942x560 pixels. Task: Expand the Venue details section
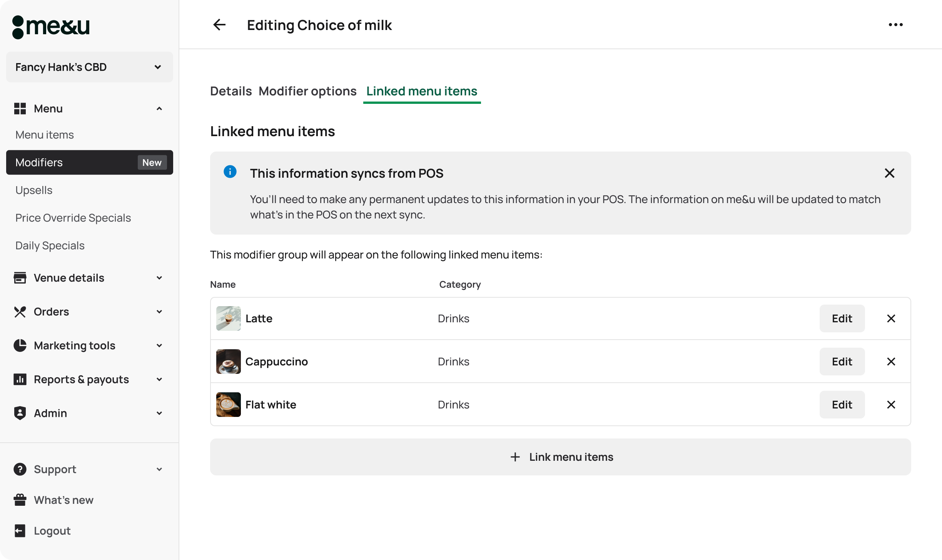(x=159, y=278)
